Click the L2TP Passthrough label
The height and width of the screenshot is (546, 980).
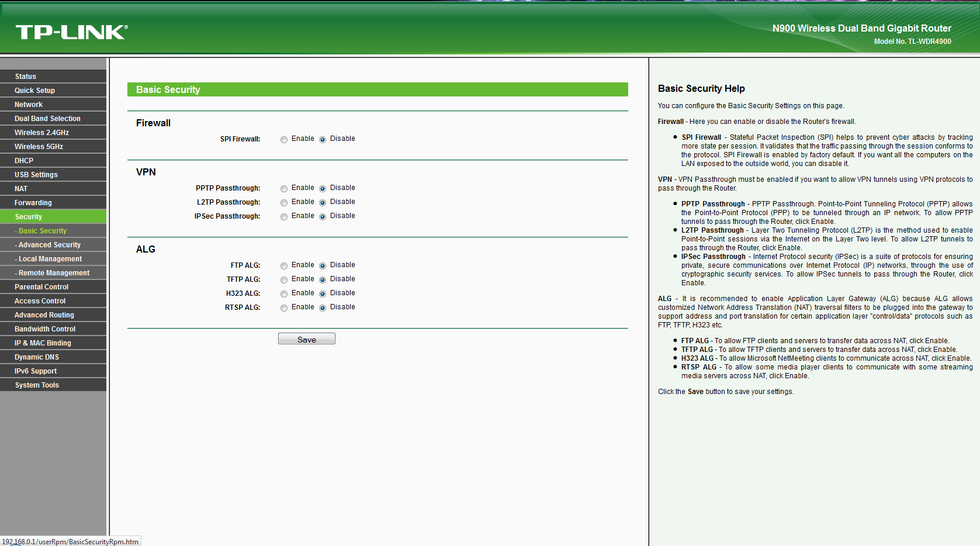[228, 202]
